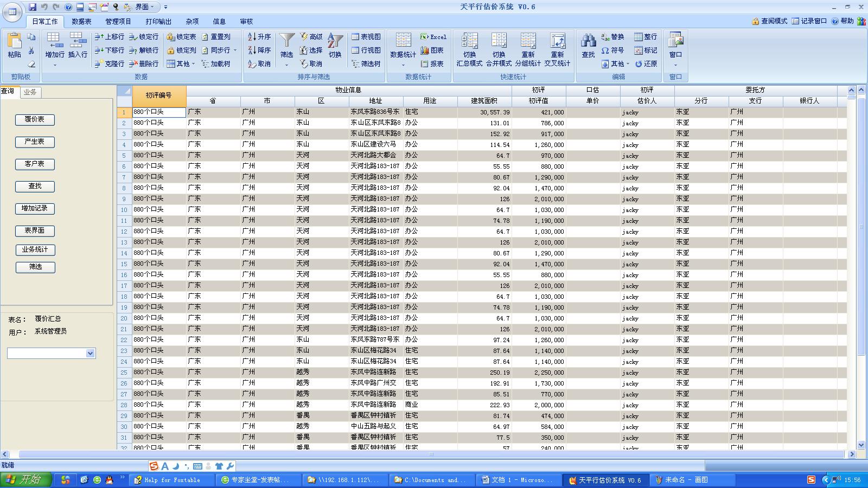Open 同步行 dropdown
The height and width of the screenshot is (488, 868).
pyautogui.click(x=220, y=50)
